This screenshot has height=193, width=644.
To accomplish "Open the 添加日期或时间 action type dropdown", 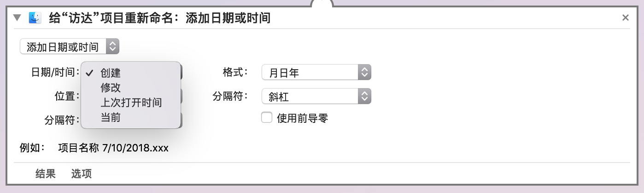I will (x=69, y=47).
